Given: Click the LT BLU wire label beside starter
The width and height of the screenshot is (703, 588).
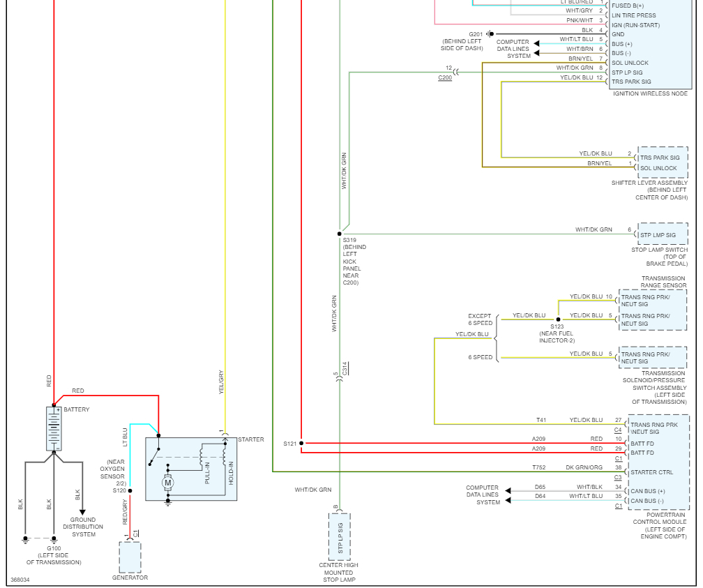Looking at the screenshot, I should point(125,437).
